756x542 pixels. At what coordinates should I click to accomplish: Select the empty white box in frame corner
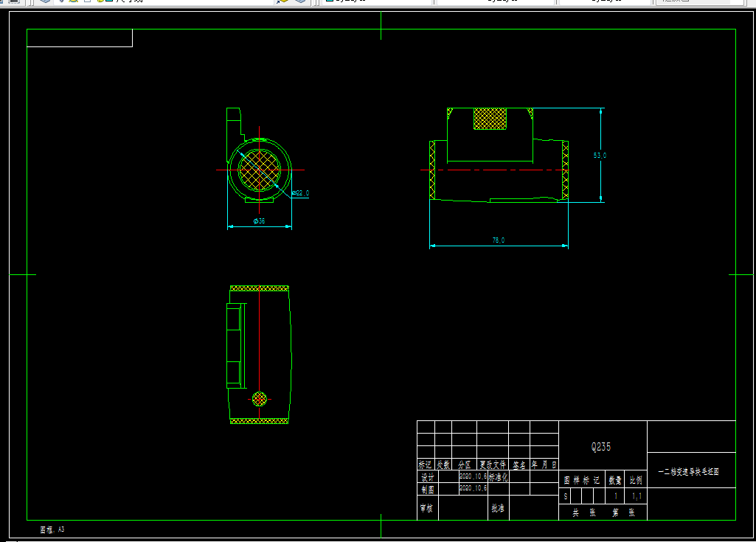80,38
